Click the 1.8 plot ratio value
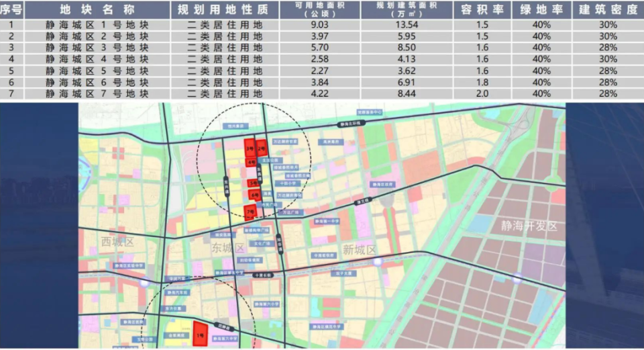The image size is (644, 350). pos(482,82)
